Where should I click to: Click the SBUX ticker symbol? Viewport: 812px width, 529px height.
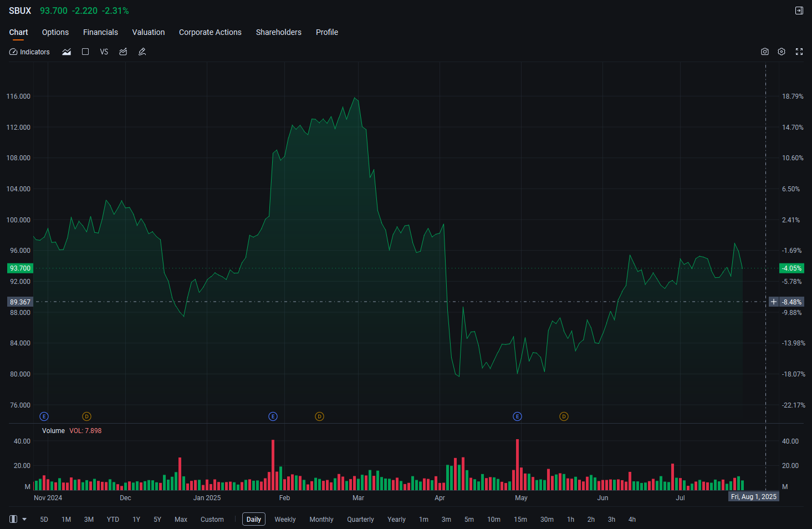(20, 11)
